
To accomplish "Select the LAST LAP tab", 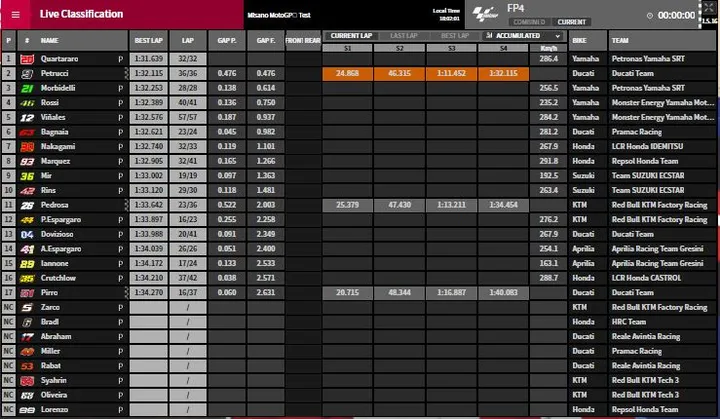I will pyautogui.click(x=404, y=36).
